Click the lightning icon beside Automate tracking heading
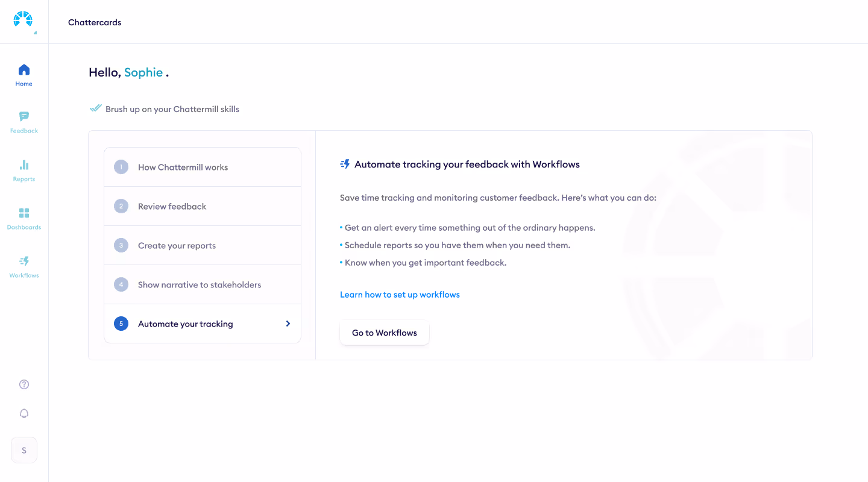868x482 pixels. click(x=345, y=164)
